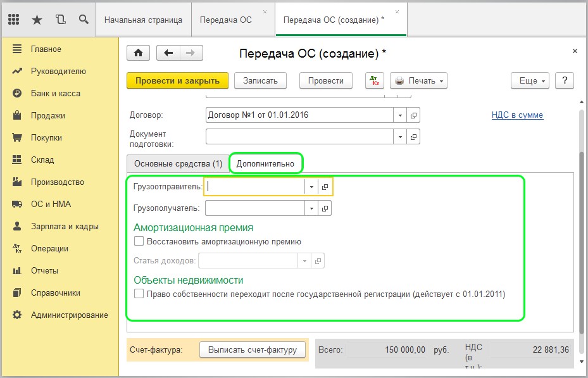Go to home page via house icon
588x378 pixels.
[139, 53]
